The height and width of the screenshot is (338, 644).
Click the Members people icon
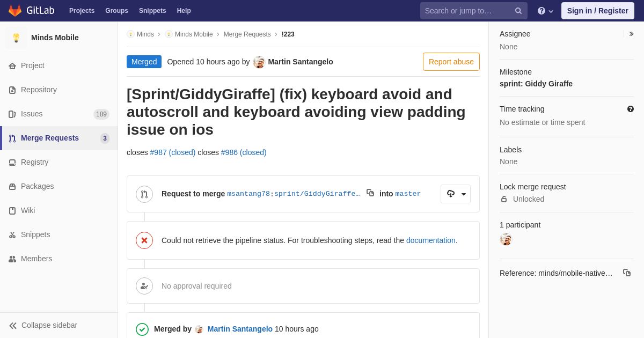click(12, 259)
